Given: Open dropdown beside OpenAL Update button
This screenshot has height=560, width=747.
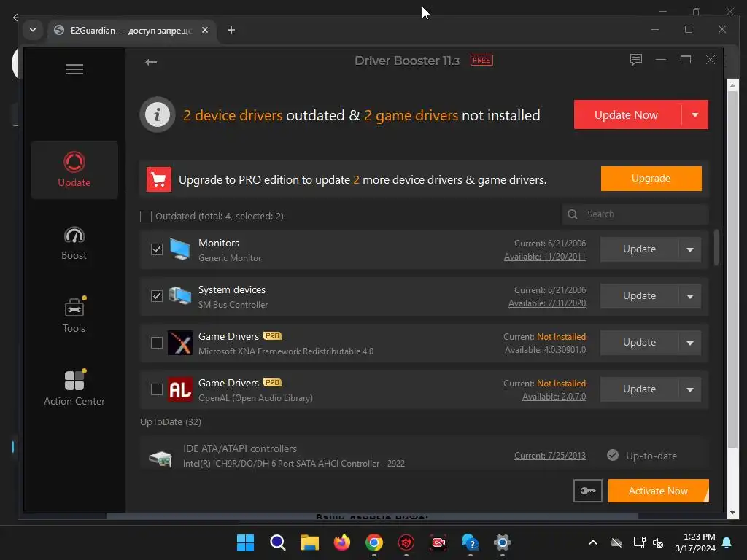Looking at the screenshot, I should tap(690, 389).
